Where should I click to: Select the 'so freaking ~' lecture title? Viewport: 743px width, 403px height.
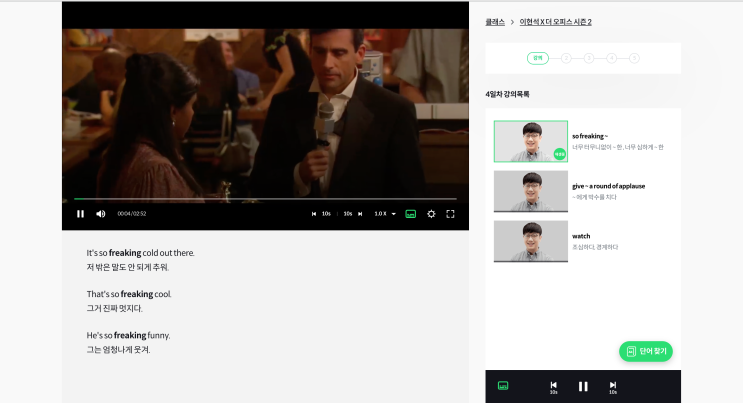point(590,136)
